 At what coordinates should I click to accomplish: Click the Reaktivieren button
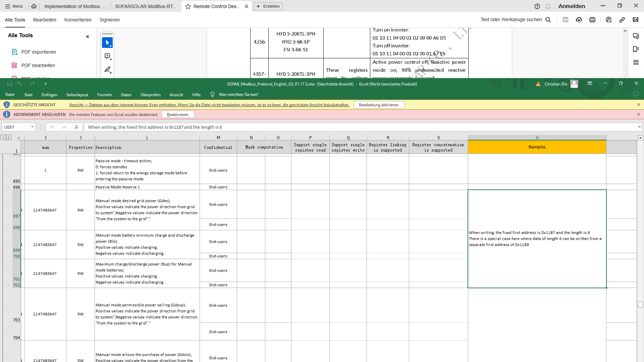point(178,115)
